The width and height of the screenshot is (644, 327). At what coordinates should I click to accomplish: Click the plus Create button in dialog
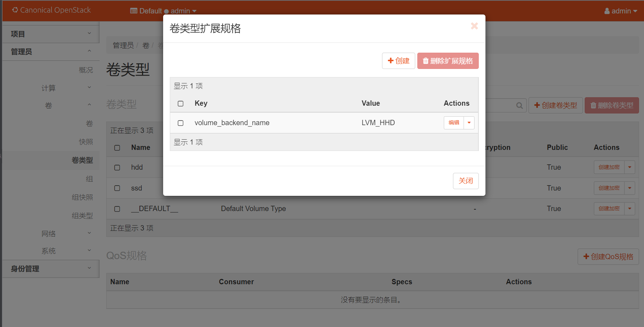click(x=398, y=61)
